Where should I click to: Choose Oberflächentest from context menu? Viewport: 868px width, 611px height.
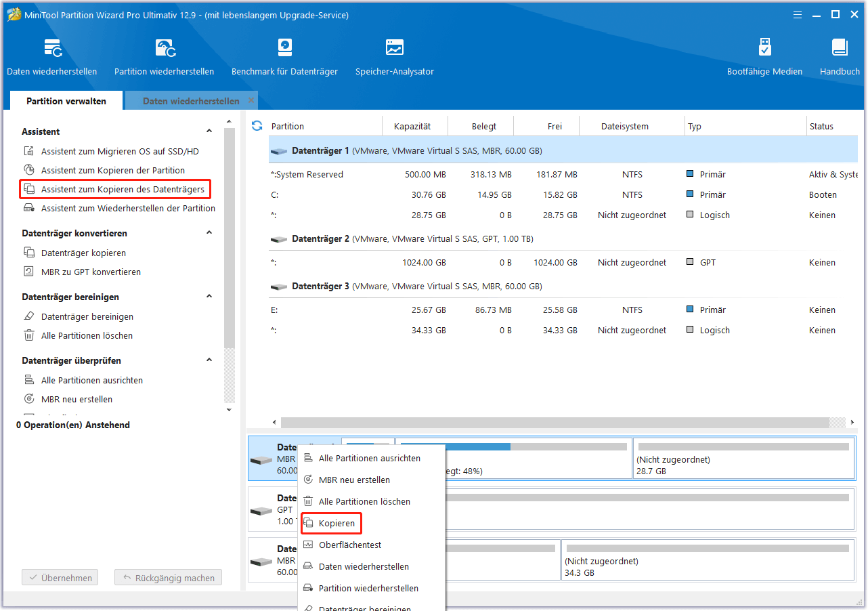[x=371, y=545]
